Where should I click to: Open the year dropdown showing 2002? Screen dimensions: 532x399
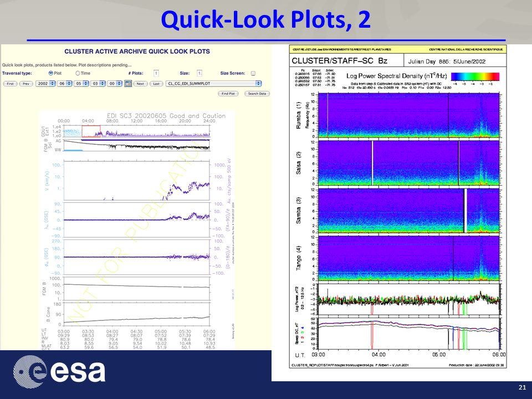45,84
